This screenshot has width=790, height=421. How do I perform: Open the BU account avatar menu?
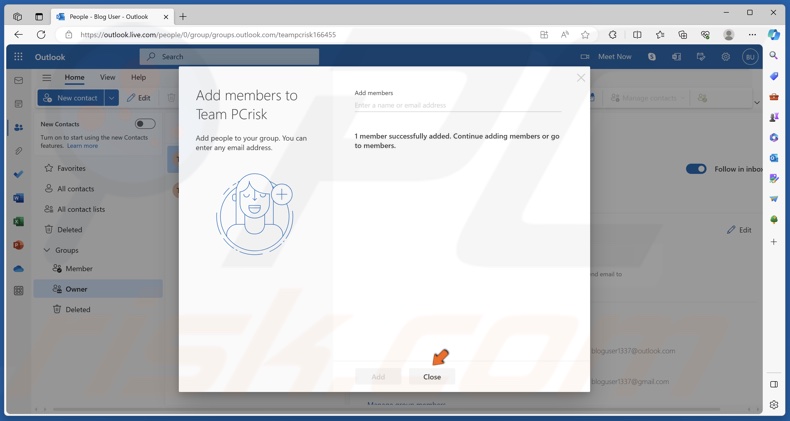750,57
